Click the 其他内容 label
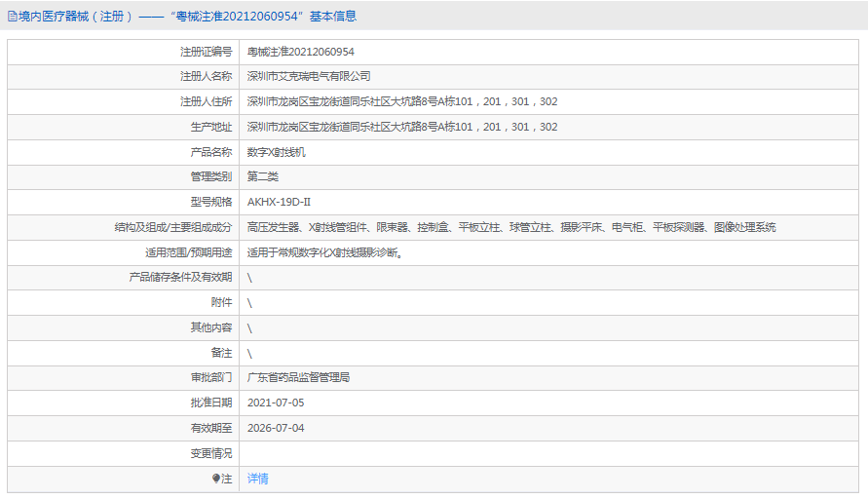The height and width of the screenshot is (499, 868). 211,327
